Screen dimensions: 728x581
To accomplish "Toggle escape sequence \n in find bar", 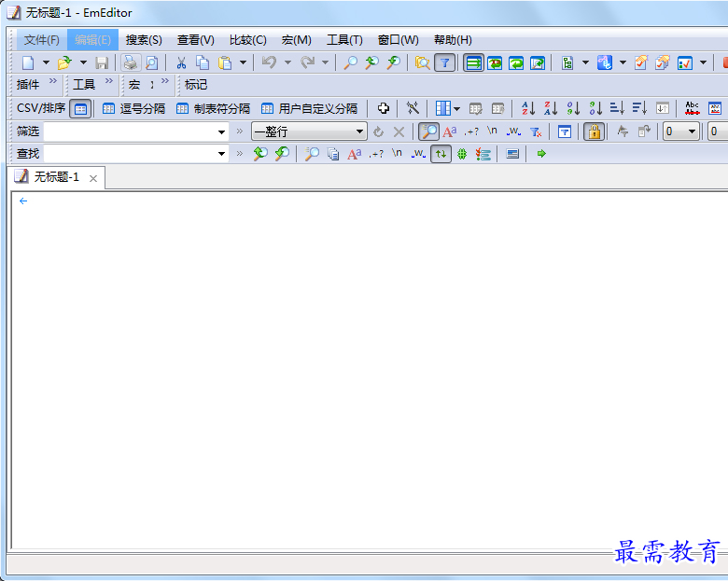I will pos(397,153).
